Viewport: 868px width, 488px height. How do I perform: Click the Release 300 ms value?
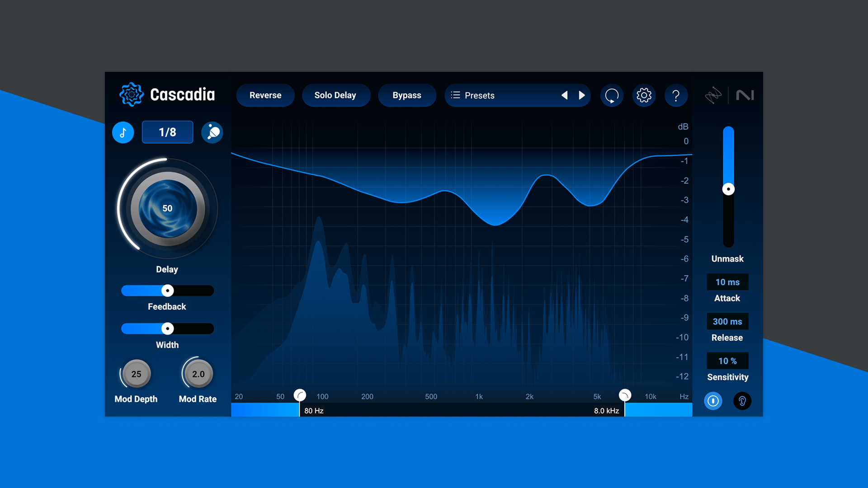coord(727,321)
